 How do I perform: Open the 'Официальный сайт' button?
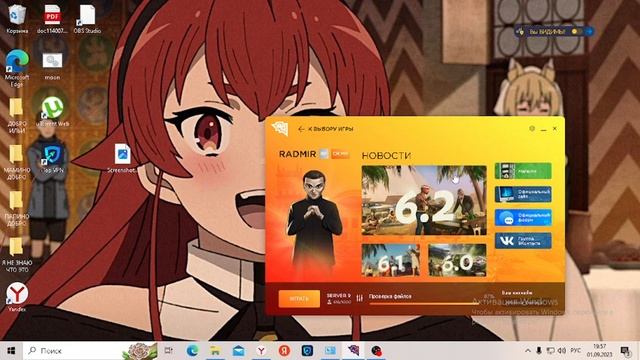[x=523, y=194]
